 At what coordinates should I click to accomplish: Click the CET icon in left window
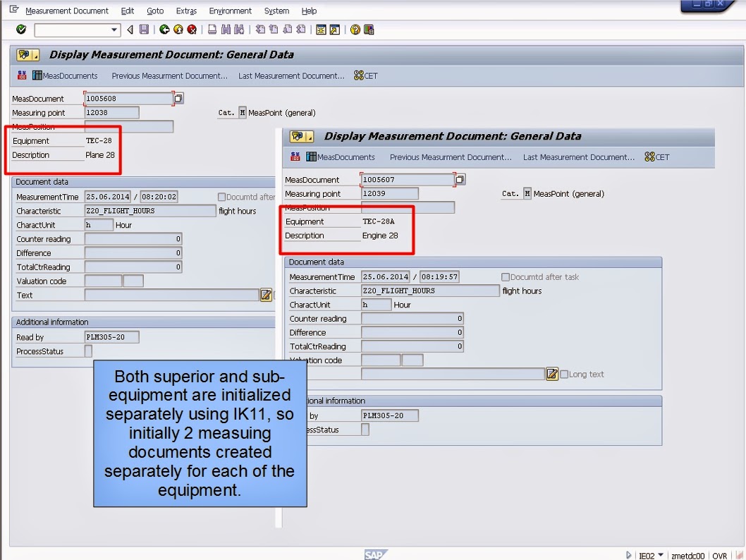[x=365, y=75]
